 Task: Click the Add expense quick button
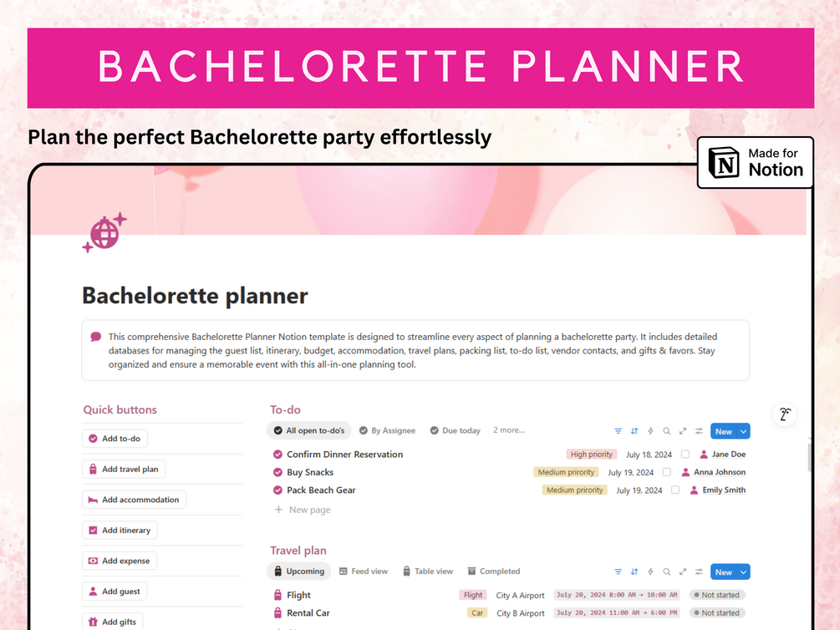119,561
